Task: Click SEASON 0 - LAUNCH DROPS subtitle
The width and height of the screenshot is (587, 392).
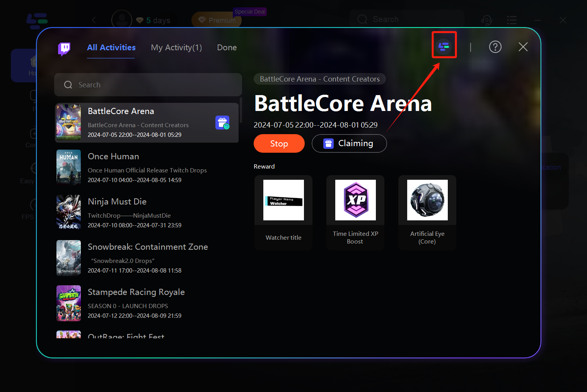Action: coord(128,306)
